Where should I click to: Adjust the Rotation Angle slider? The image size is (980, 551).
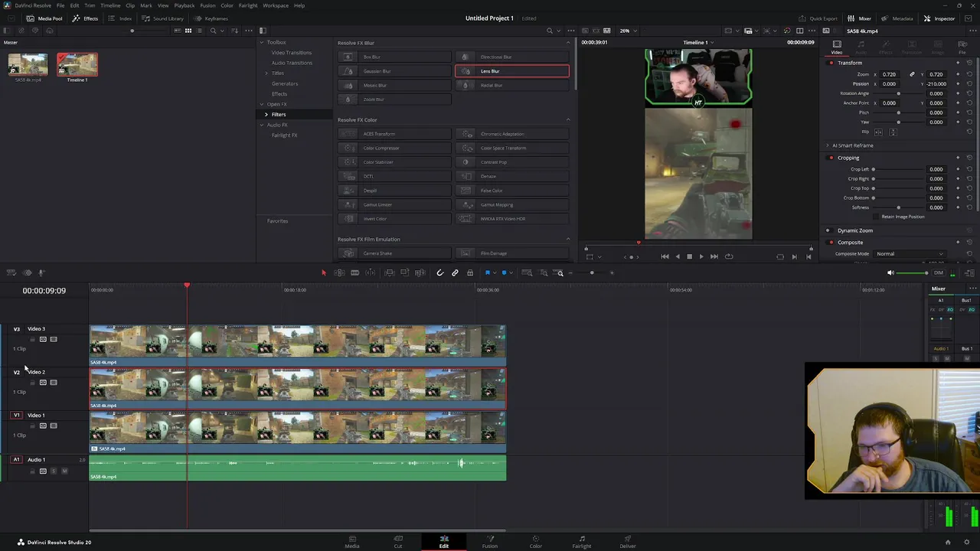click(898, 93)
